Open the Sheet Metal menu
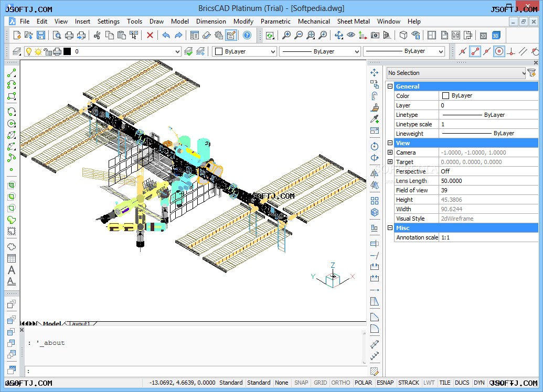The height and width of the screenshot is (392, 543). pyautogui.click(x=354, y=21)
